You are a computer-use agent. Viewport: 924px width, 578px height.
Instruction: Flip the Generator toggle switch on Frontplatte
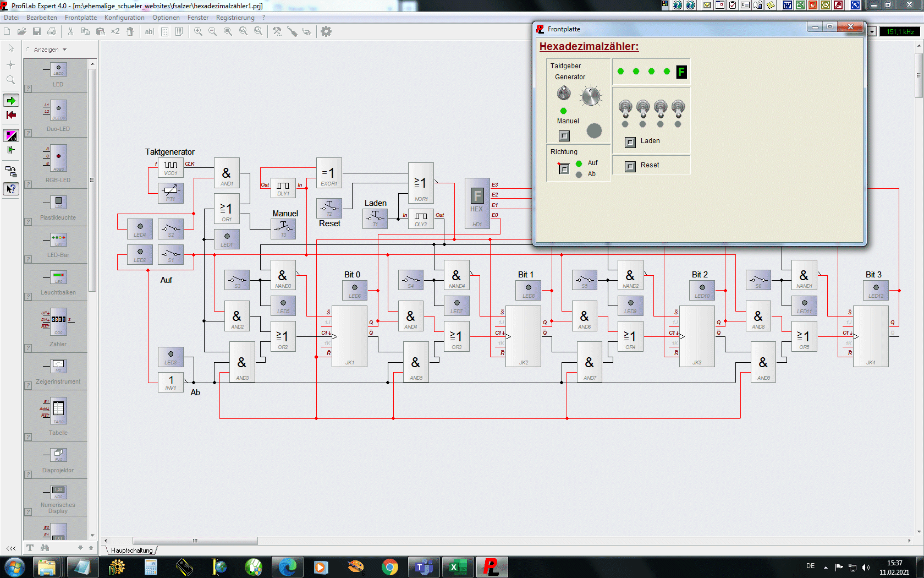564,92
